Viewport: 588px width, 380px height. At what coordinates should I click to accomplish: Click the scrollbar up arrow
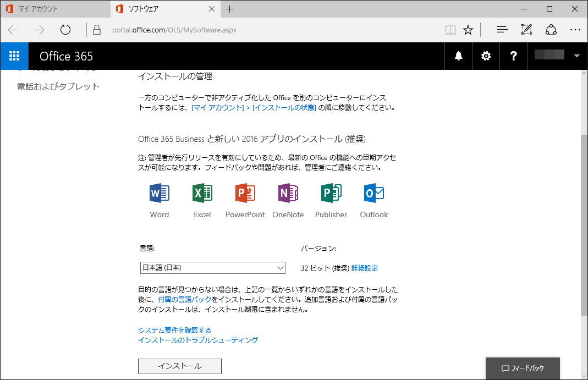click(x=584, y=74)
